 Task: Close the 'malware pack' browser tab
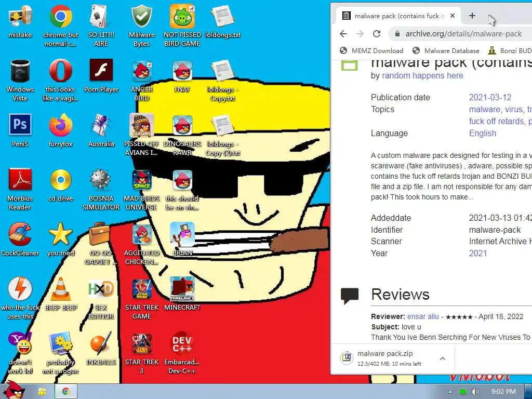pyautogui.click(x=453, y=16)
